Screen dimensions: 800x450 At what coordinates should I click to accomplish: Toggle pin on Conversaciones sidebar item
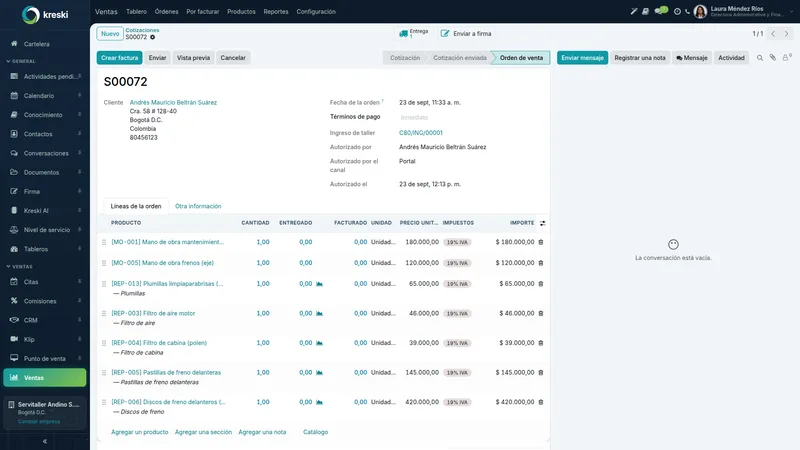80,153
